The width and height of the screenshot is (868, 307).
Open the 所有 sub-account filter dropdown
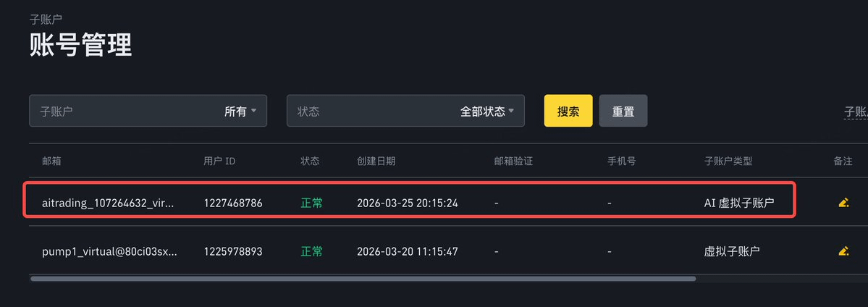pos(240,112)
